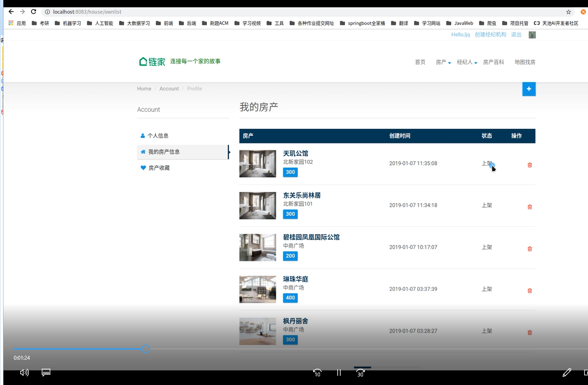Skip back 10 seconds in the video
The width and height of the screenshot is (588, 385).
[317, 373]
